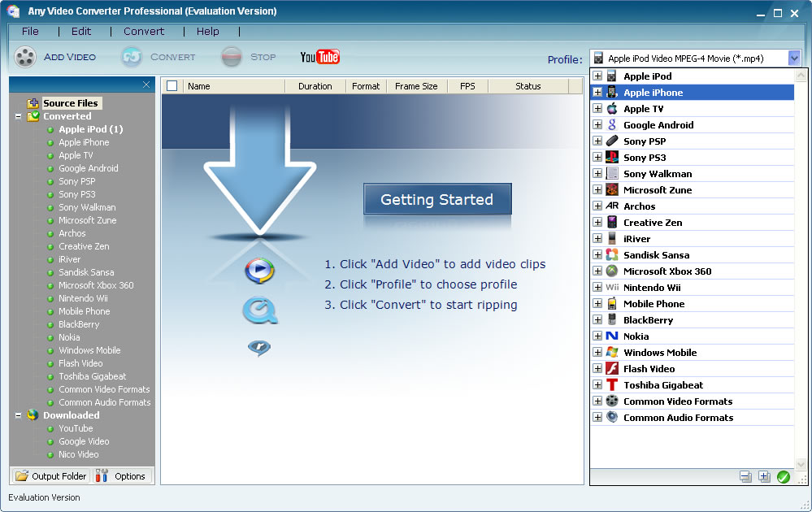Viewport: 812px width, 512px height.
Task: Click the Output Folder button
Action: click(50, 475)
